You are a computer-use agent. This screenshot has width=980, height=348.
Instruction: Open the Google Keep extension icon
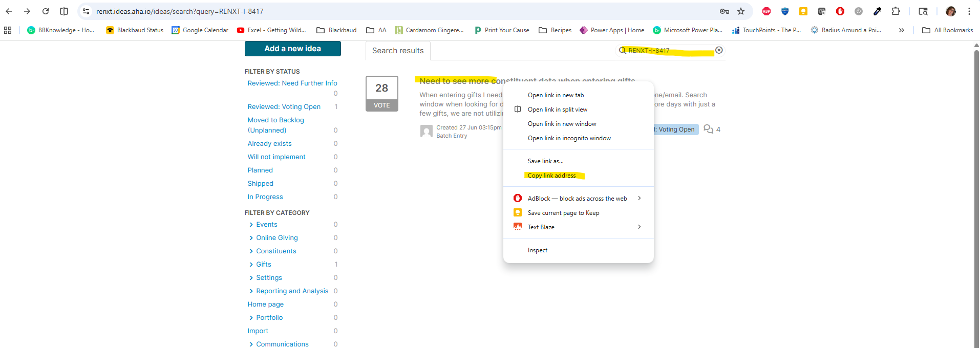tap(803, 11)
